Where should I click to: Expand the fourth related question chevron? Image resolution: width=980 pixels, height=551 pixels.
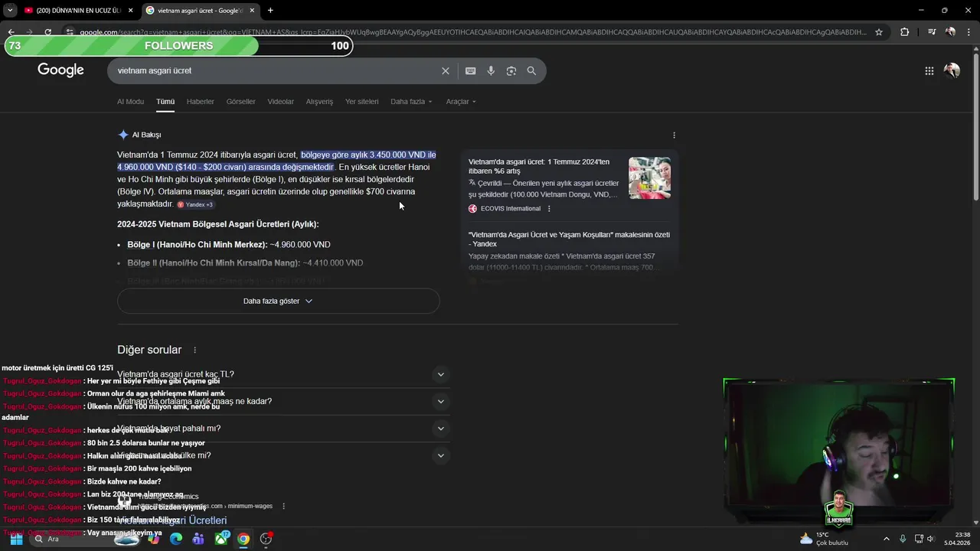(440, 455)
